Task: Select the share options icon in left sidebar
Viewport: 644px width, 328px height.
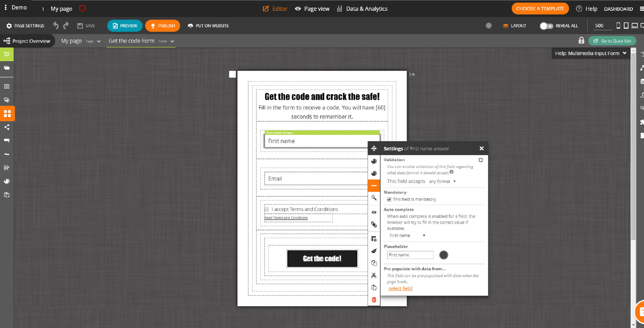Action: coord(7,127)
